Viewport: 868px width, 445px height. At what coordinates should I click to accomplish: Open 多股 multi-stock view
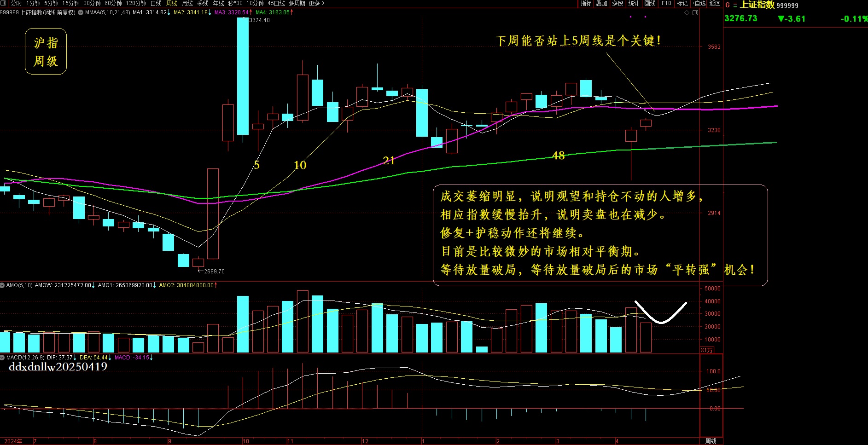[x=617, y=3]
